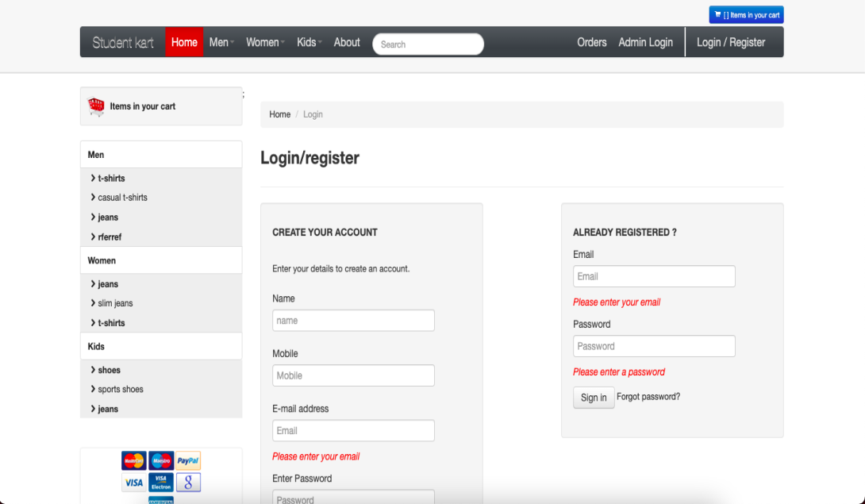The height and width of the screenshot is (504, 865).
Task: Open the Kids dropdown in navbar
Action: click(309, 43)
